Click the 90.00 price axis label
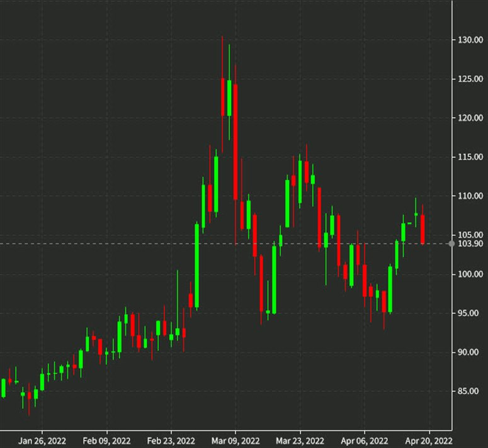 click(x=468, y=352)
